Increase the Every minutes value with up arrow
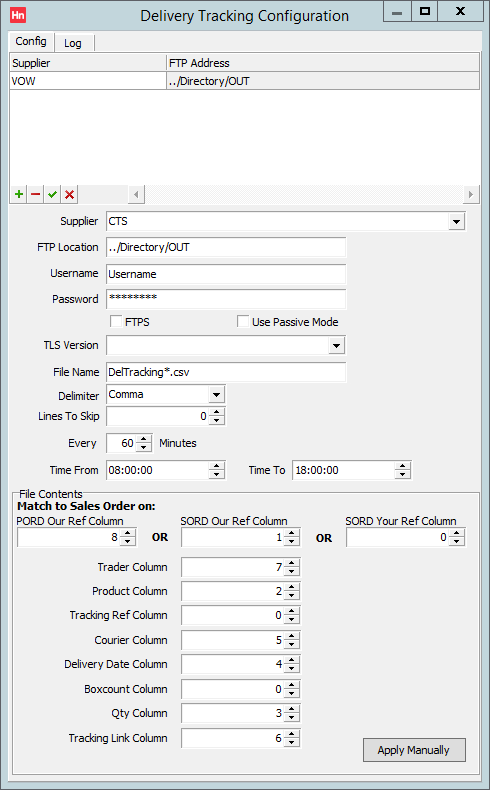 click(144, 439)
